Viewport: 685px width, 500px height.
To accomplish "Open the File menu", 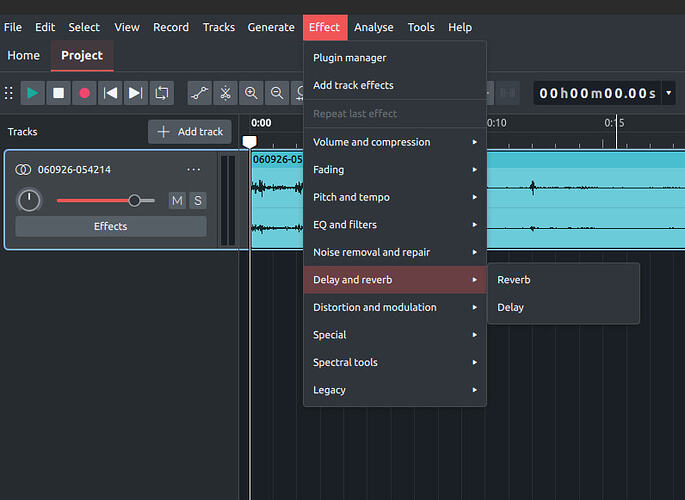I will point(13,27).
